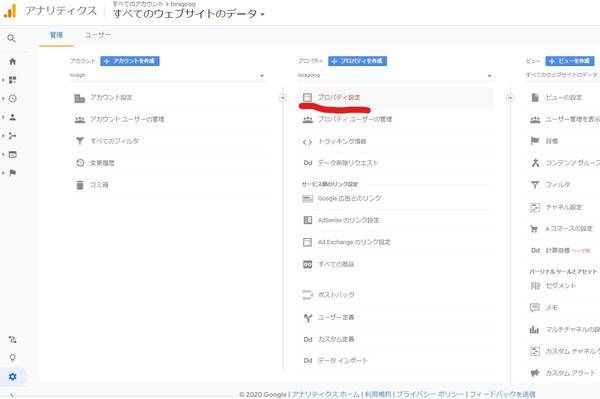
Task: Click the AdSense link settings icon
Action: pyautogui.click(x=308, y=220)
